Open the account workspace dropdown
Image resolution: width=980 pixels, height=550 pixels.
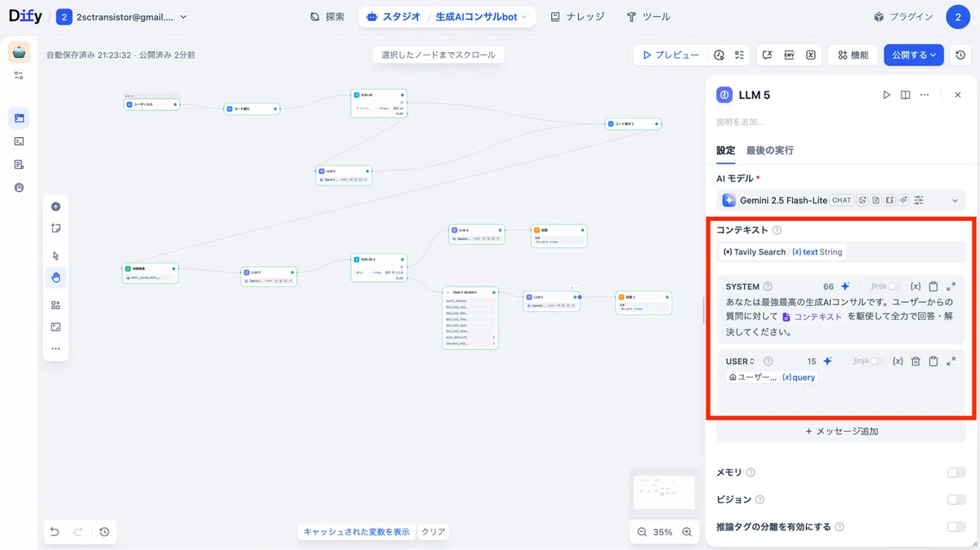coord(122,16)
